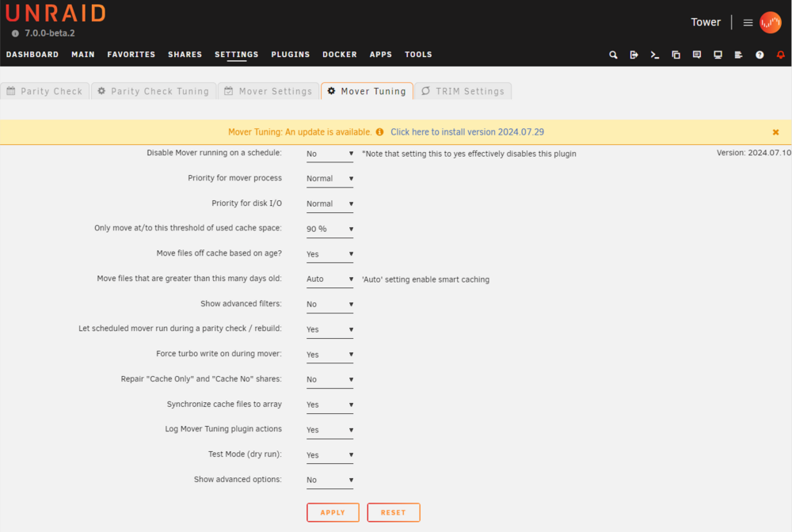
Task: Click the gear icon on Mover Tuning tab
Action: 331,91
